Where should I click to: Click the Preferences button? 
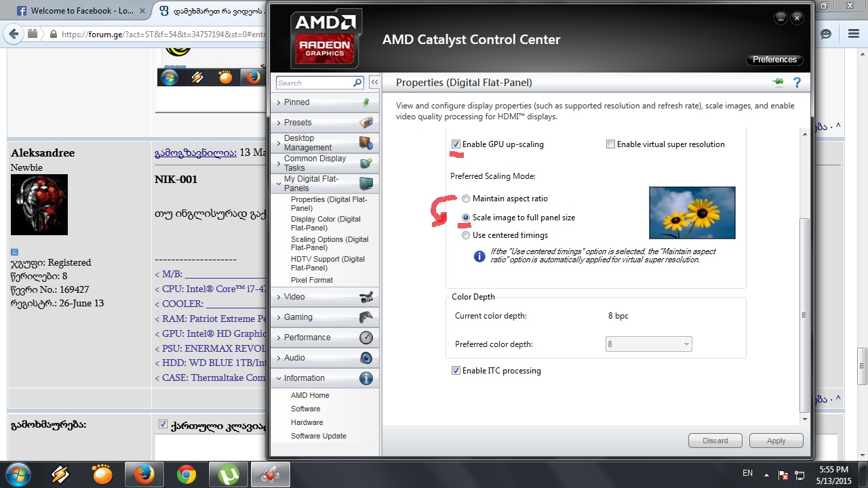point(774,60)
